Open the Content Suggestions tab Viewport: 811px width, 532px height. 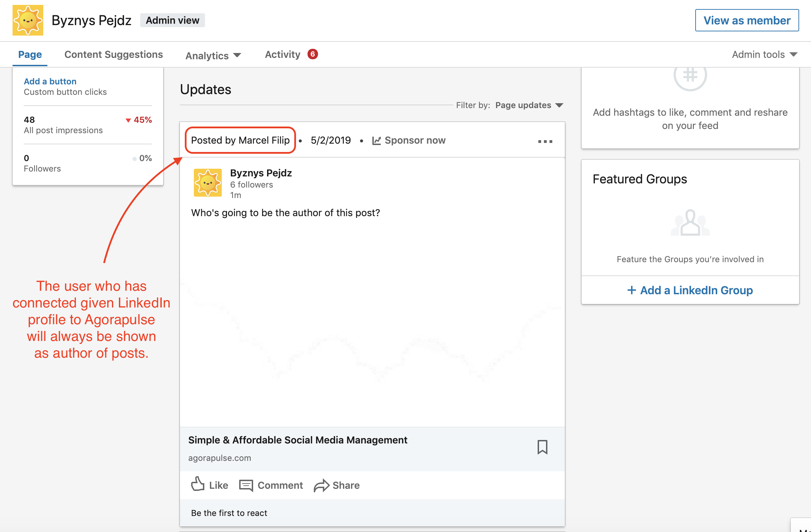[114, 54]
